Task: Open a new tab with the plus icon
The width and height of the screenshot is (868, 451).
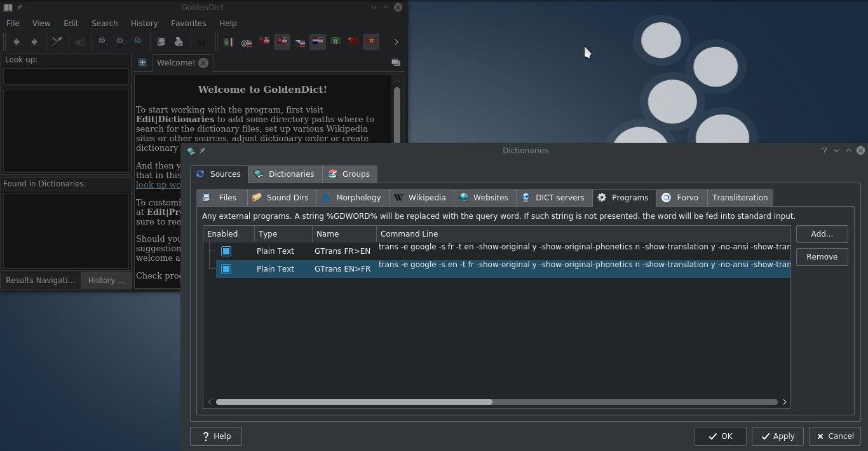Action: point(142,62)
